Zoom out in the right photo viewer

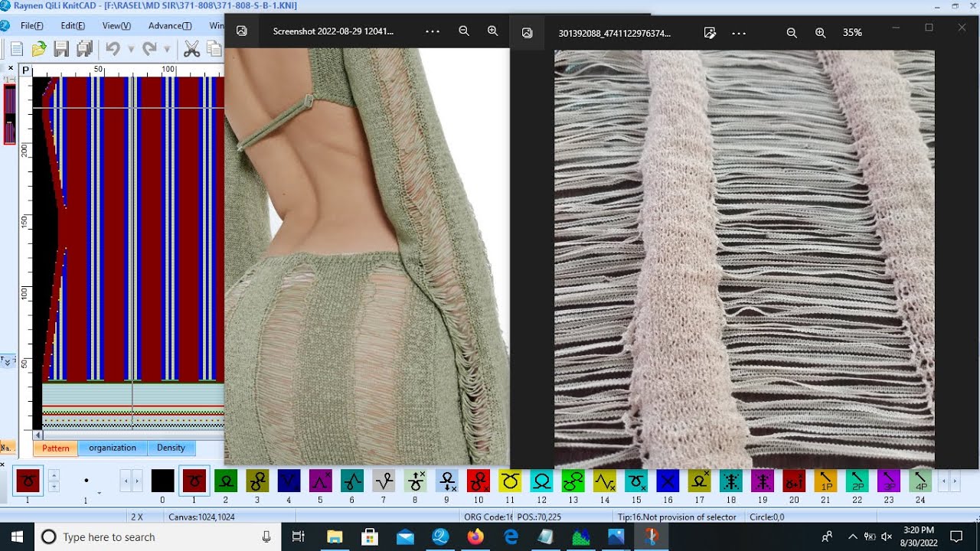pyautogui.click(x=792, y=33)
